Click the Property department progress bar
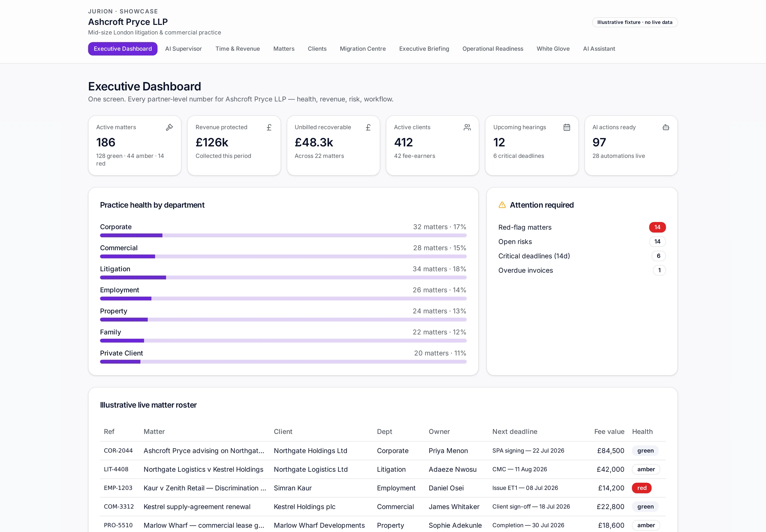The image size is (766, 532). (x=283, y=319)
